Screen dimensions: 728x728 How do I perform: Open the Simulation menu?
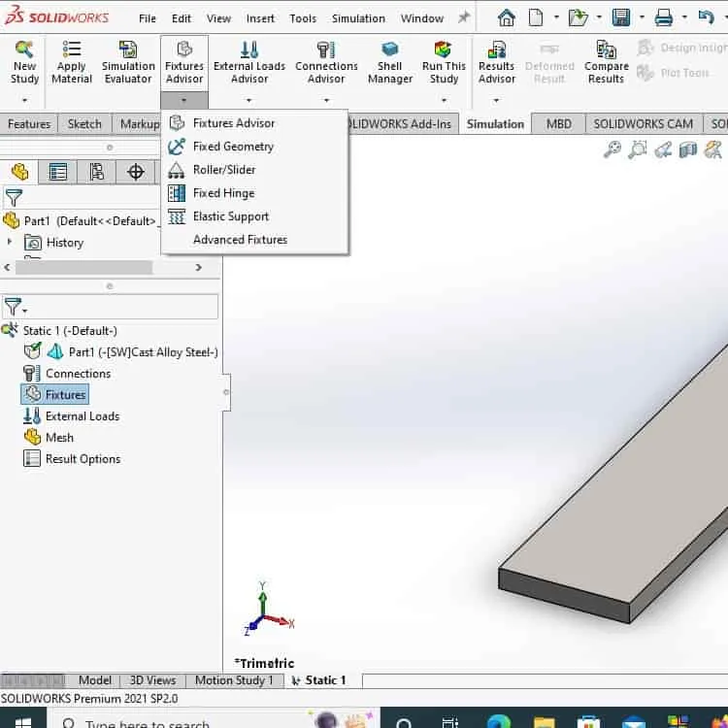[358, 18]
